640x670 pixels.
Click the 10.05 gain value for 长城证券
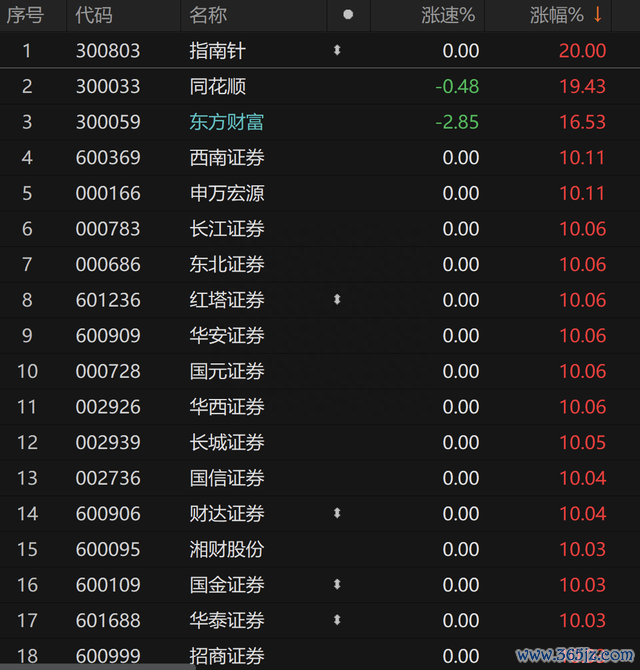point(582,442)
